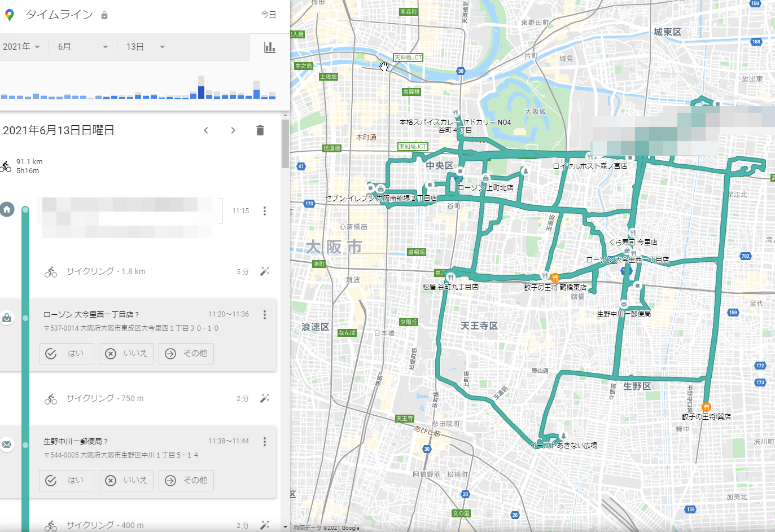Reject 生野中川一郵便局 visit with いいえ
The width and height of the screenshot is (775, 532).
(126, 480)
